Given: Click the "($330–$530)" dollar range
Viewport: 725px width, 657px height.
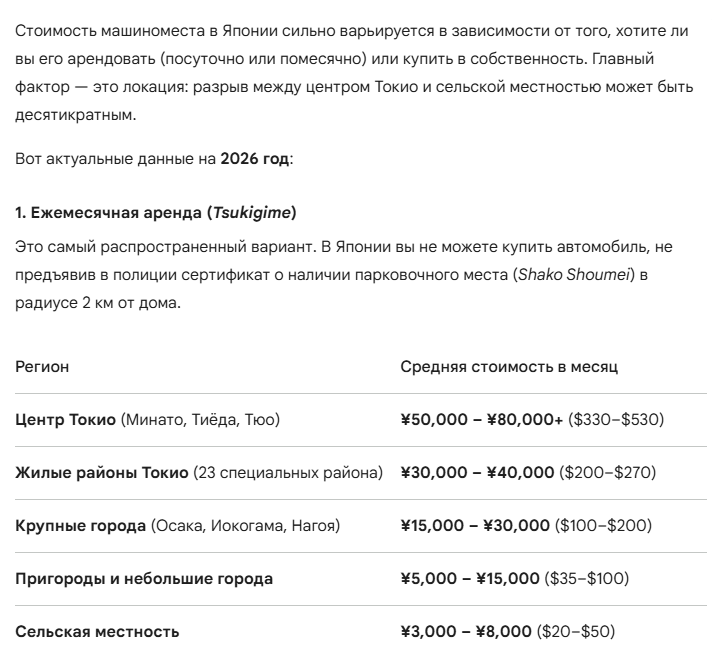Looking at the screenshot, I should (x=615, y=420).
